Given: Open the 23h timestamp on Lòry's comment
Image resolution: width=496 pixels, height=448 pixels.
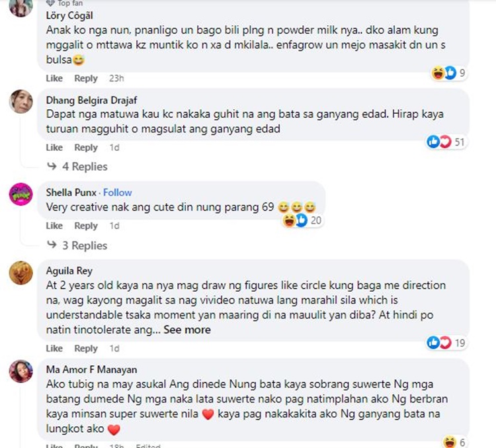Looking at the screenshot, I should point(116,78).
